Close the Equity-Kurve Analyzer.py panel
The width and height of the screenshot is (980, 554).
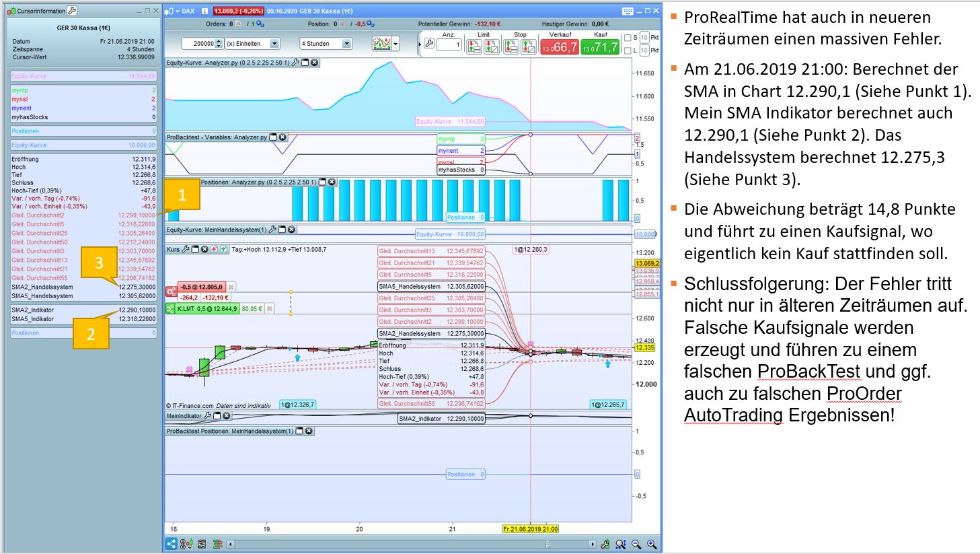click(x=314, y=63)
